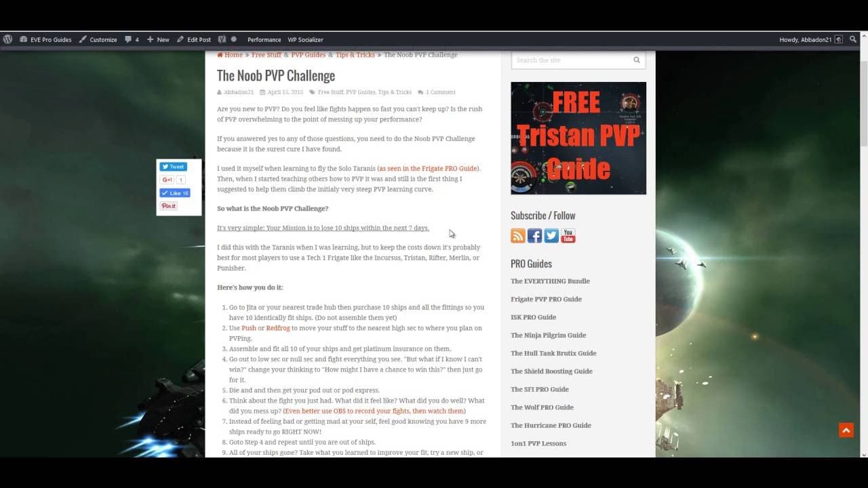Open The Hull Tank Brutix Guide link
The image size is (868, 488).
(553, 353)
